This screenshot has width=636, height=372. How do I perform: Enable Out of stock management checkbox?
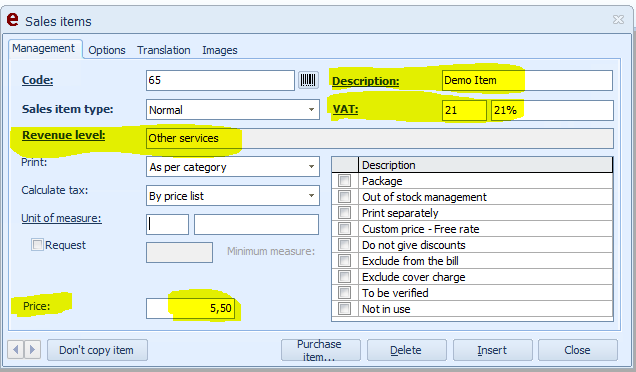[x=344, y=197]
